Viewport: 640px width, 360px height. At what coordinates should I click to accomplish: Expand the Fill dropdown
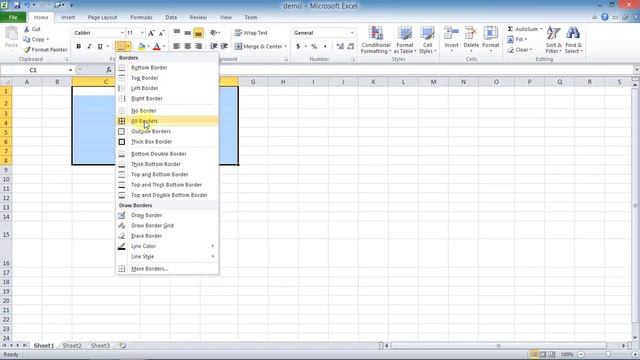point(526,40)
